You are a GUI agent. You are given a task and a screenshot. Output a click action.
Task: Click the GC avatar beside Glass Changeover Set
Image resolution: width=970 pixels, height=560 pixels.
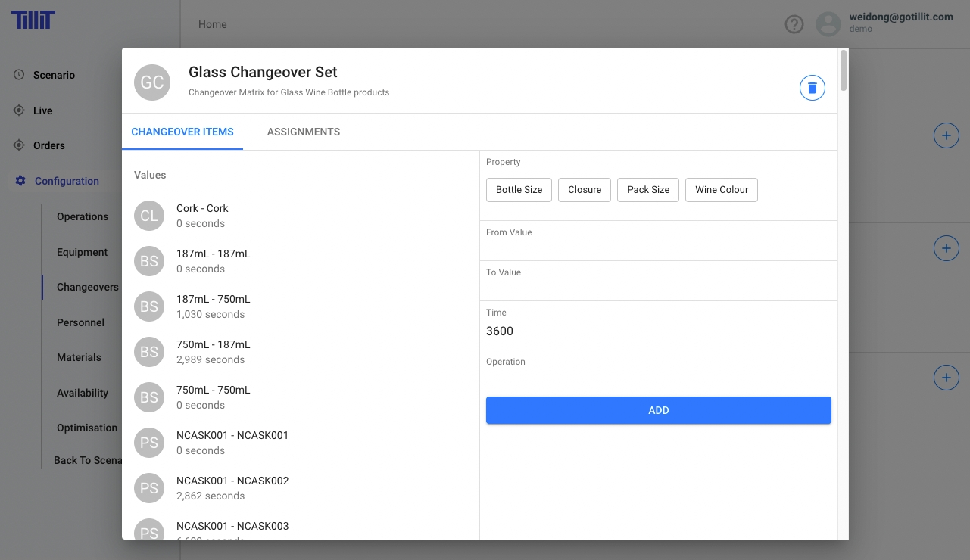pyautogui.click(x=152, y=82)
